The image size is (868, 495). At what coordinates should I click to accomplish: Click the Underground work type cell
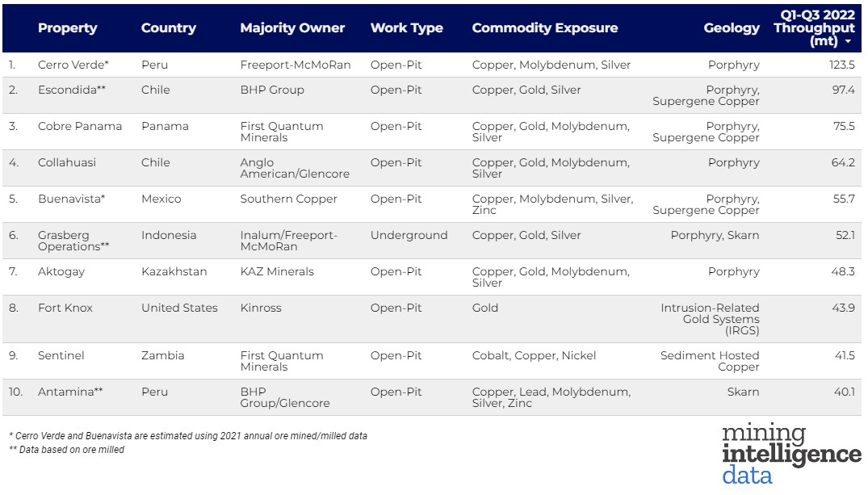(x=409, y=236)
